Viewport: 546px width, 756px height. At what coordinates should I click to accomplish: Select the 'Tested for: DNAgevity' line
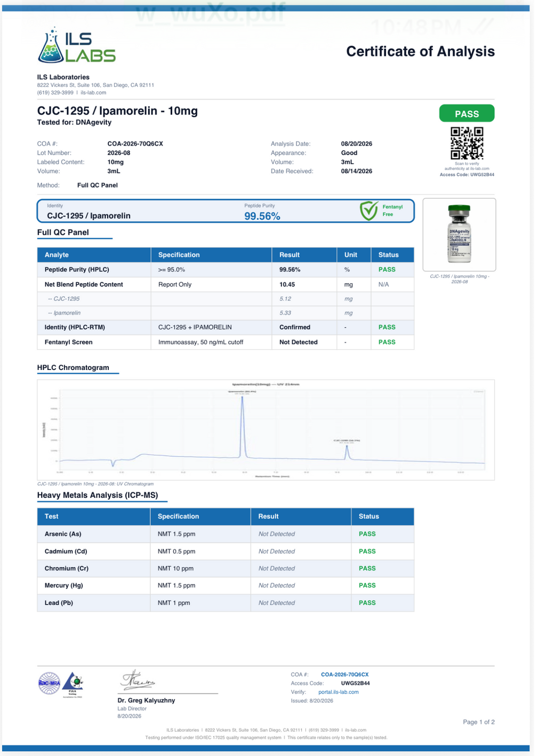(74, 122)
